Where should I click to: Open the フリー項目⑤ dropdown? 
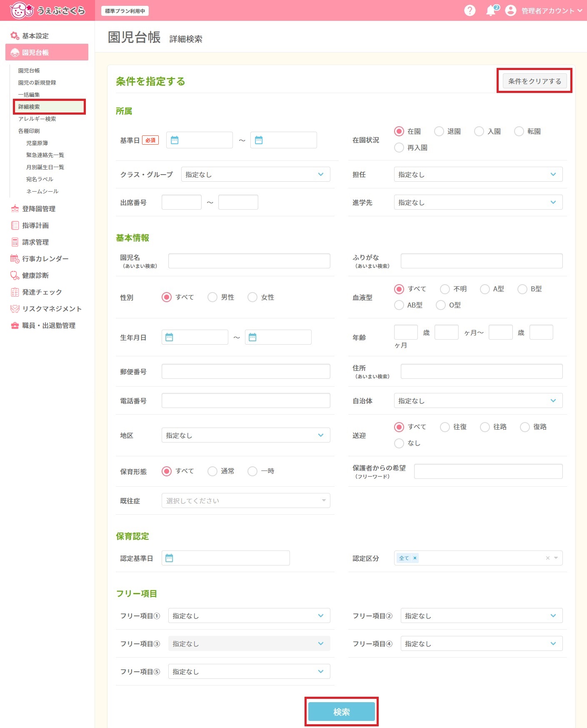pos(249,671)
